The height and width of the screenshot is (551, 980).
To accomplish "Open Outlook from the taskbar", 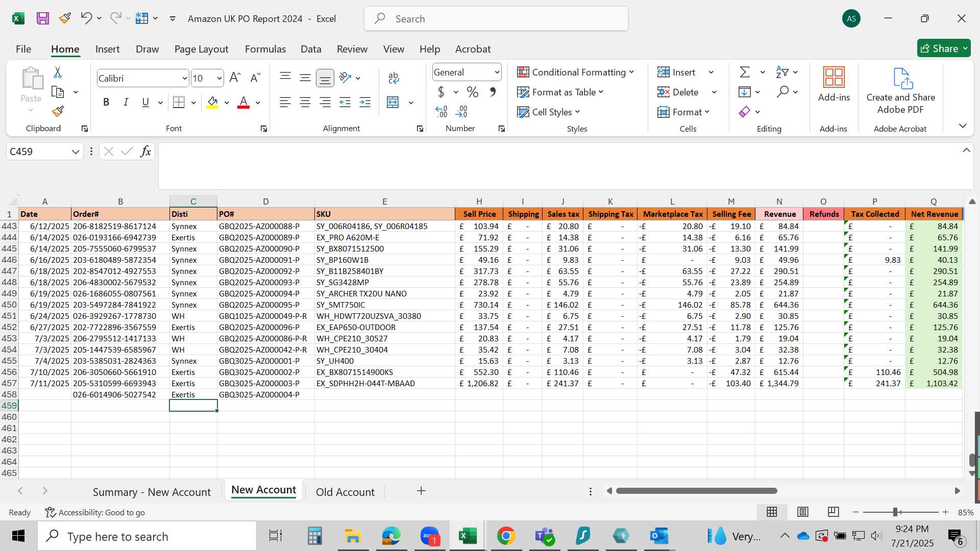I will coord(659,536).
